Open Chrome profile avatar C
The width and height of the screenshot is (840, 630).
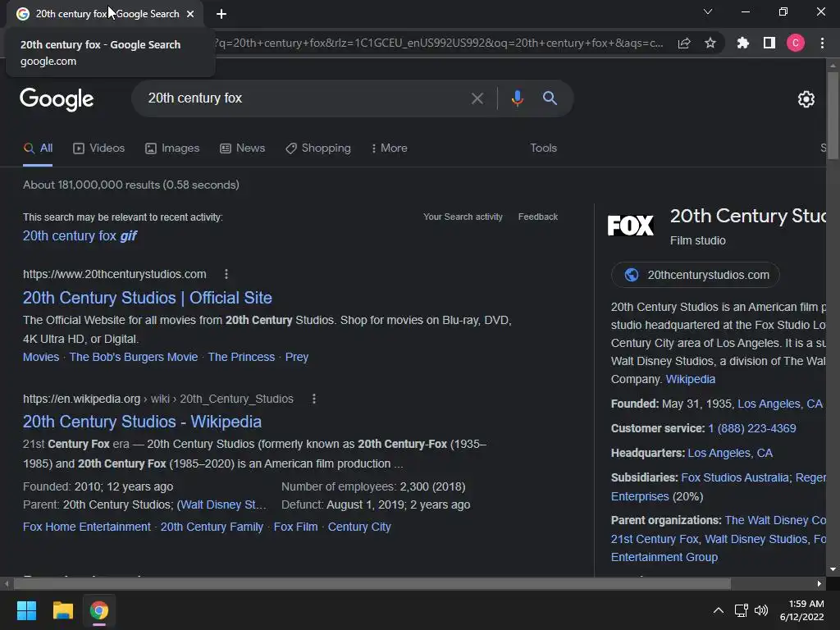[796, 43]
